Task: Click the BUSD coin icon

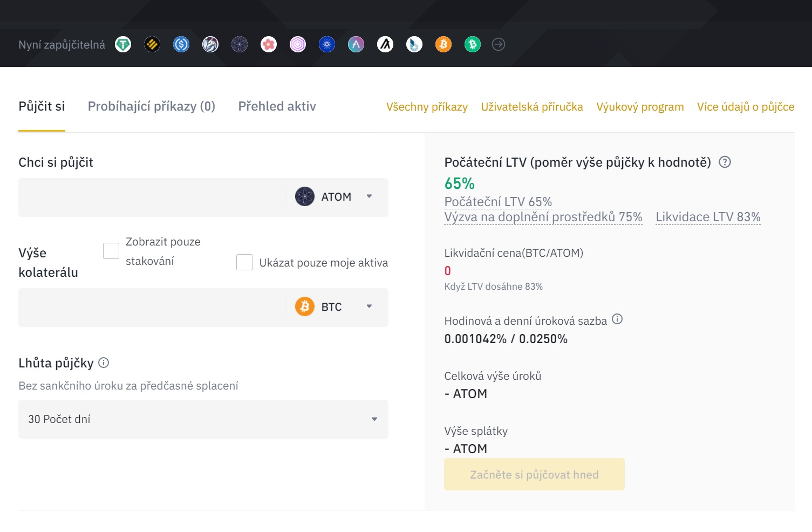Action: 152,44
